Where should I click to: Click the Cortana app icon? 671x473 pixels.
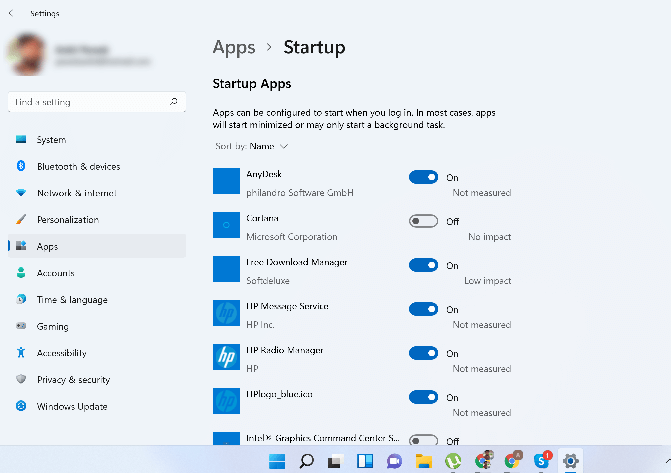pyautogui.click(x=226, y=225)
